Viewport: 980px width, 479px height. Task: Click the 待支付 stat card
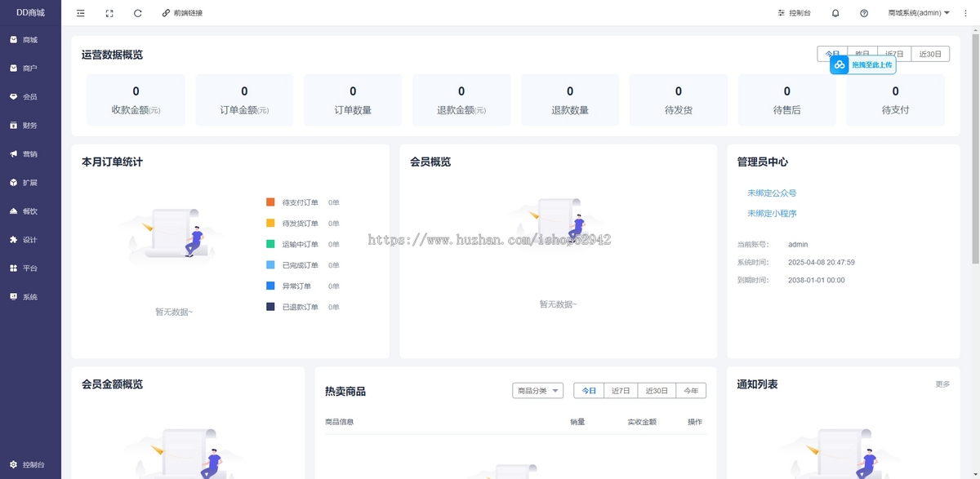[x=896, y=100]
